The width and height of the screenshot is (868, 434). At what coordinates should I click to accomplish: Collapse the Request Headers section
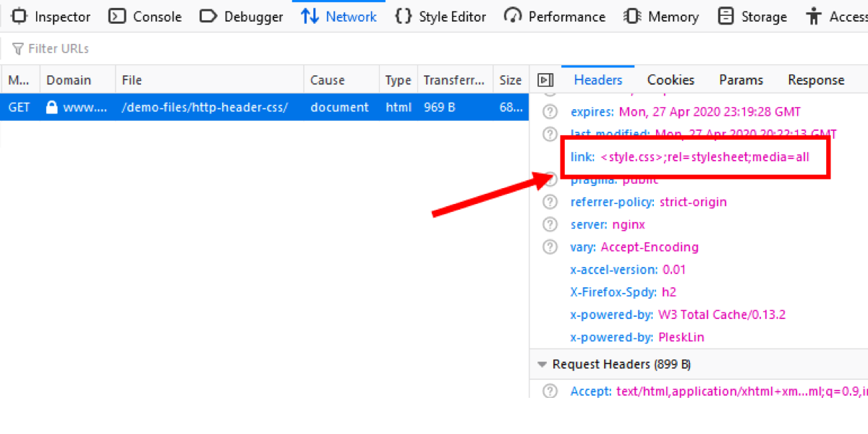(x=541, y=365)
